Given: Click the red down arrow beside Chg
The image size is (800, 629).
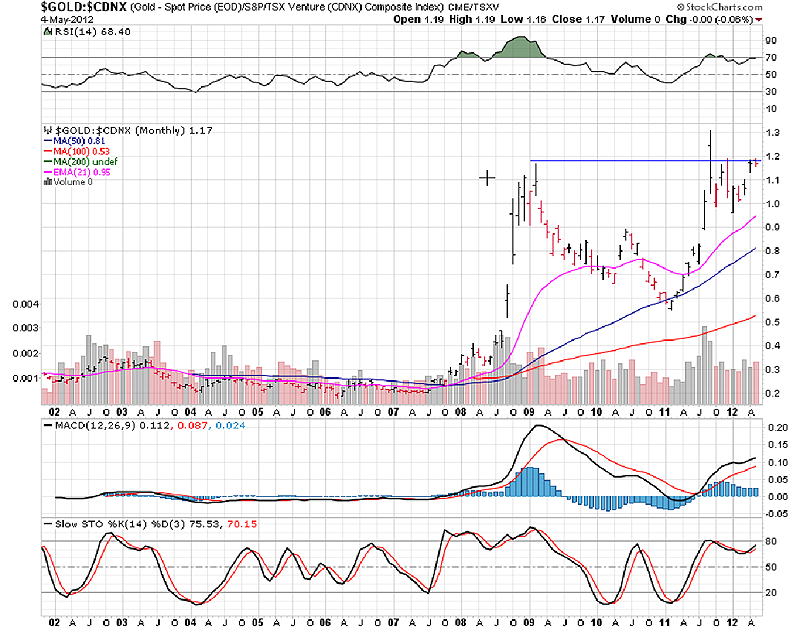Looking at the screenshot, I should tap(759, 19).
